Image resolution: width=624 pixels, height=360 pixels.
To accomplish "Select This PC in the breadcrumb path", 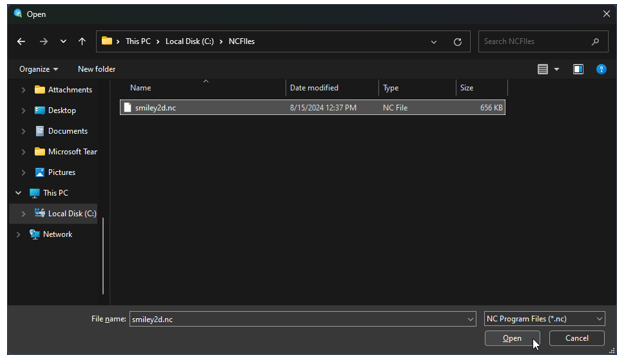I will tap(138, 41).
